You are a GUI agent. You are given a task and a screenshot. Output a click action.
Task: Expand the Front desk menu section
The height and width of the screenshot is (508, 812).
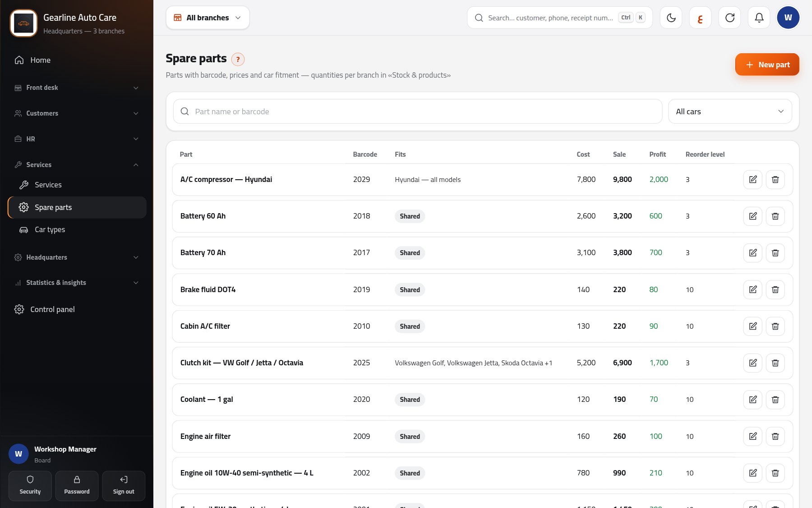click(x=77, y=88)
